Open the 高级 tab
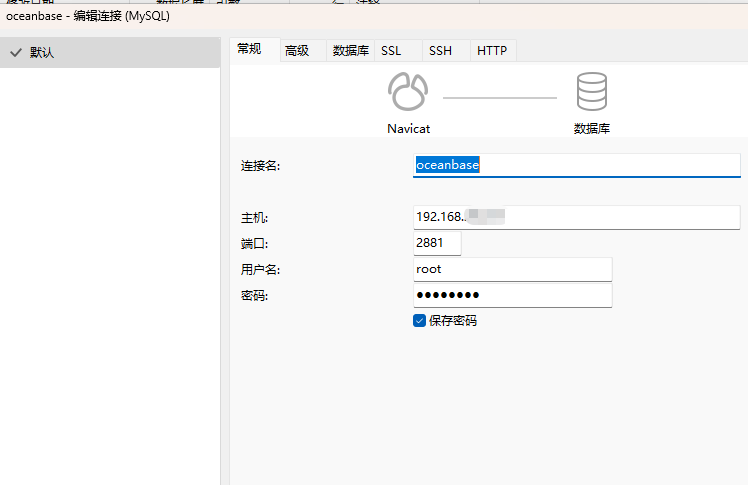Viewport: 748px width, 485px height. [x=303, y=51]
